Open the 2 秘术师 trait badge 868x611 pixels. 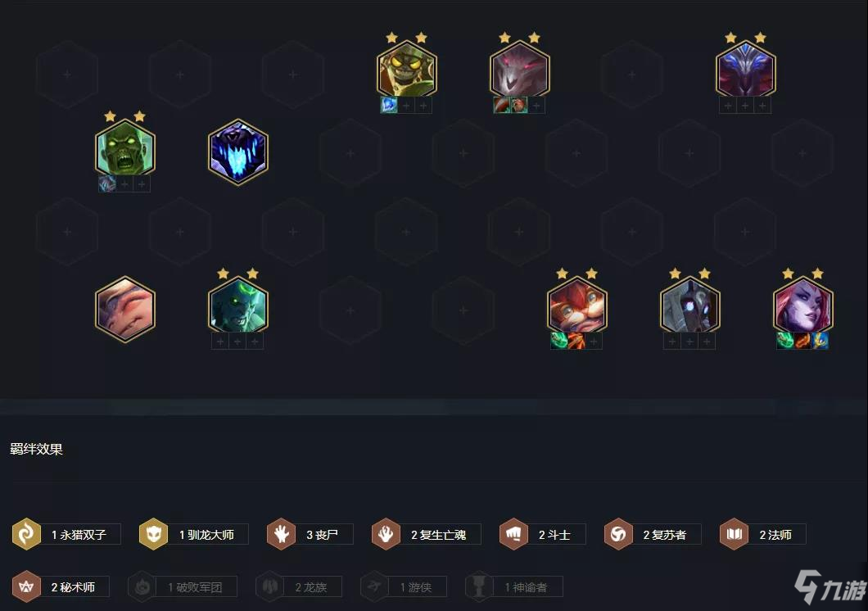click(x=61, y=586)
